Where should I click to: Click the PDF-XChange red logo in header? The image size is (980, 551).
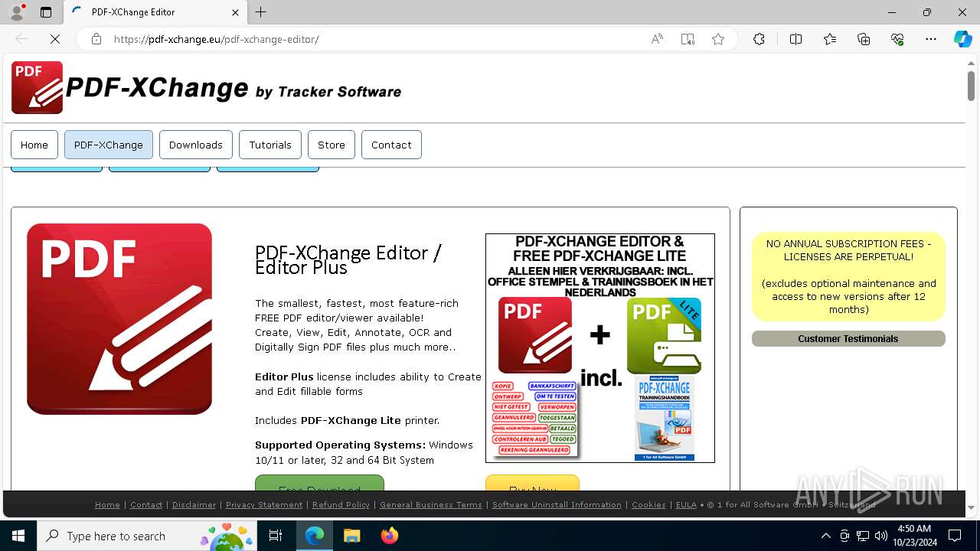coord(37,88)
